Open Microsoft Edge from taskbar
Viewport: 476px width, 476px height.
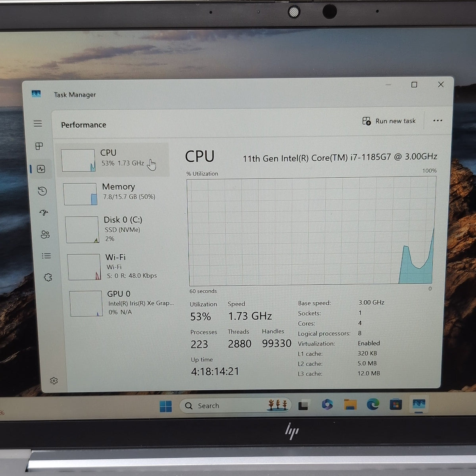pyautogui.click(x=372, y=405)
